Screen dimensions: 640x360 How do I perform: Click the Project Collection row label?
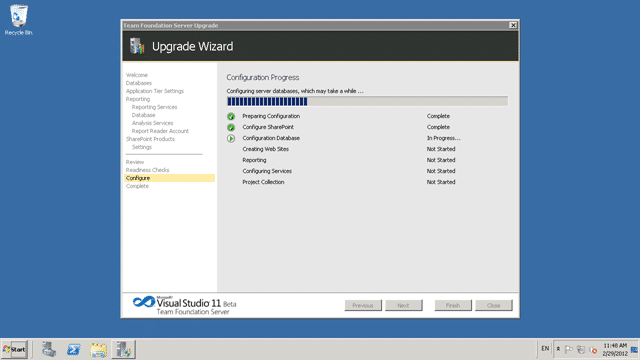pyautogui.click(x=263, y=182)
